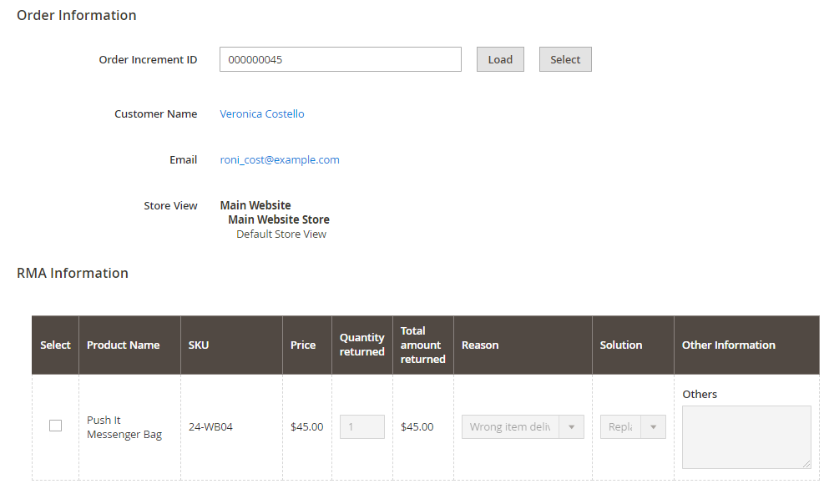Click the Product Name column header
The image size is (824, 504).
123,345
